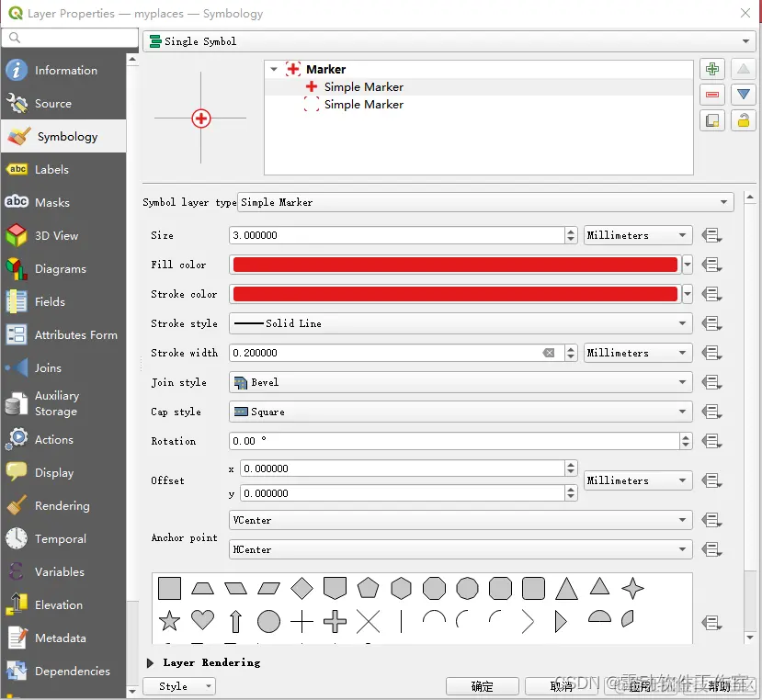762x700 pixels.
Task: Click the Size value input field
Action: pyautogui.click(x=396, y=235)
